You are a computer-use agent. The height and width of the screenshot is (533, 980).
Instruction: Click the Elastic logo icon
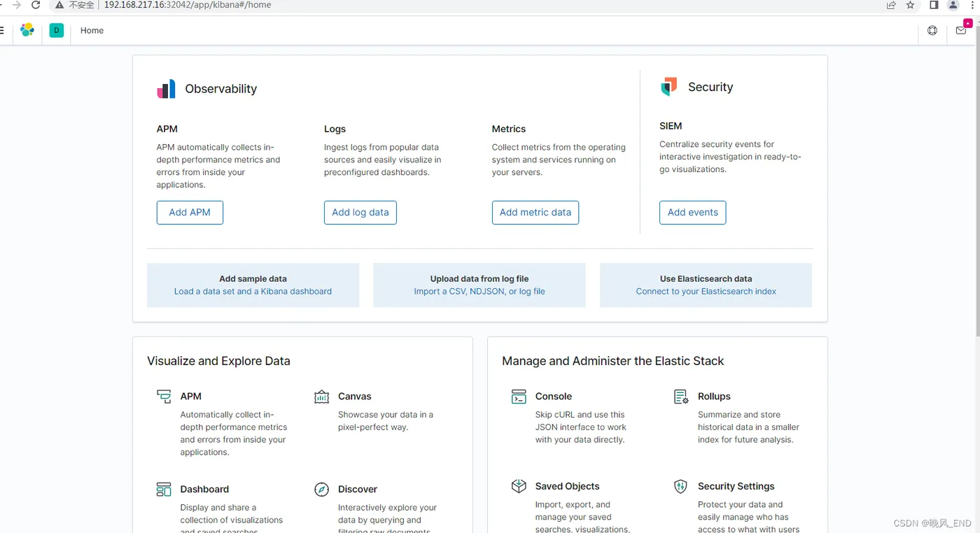(x=27, y=30)
